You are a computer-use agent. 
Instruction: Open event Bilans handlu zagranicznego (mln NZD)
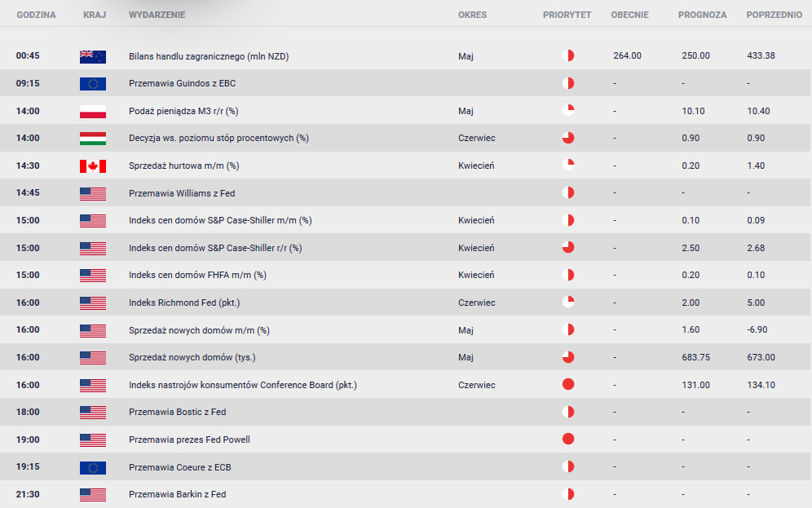pyautogui.click(x=209, y=56)
